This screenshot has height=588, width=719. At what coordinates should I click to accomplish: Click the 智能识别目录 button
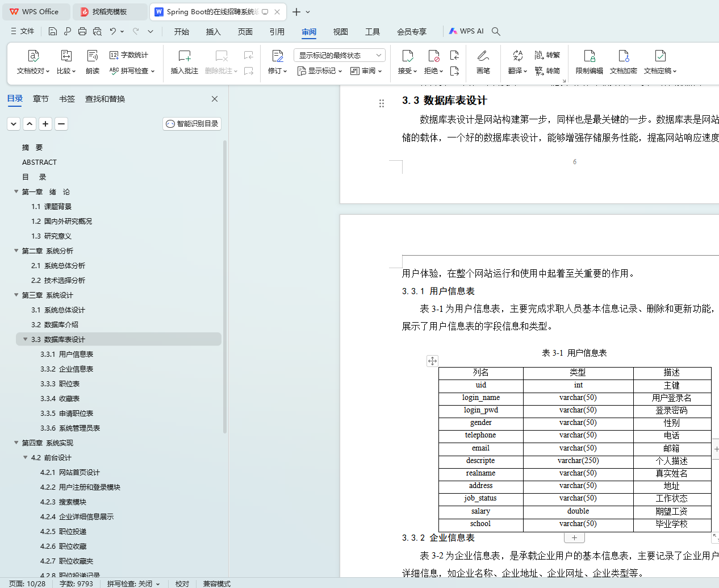click(192, 124)
